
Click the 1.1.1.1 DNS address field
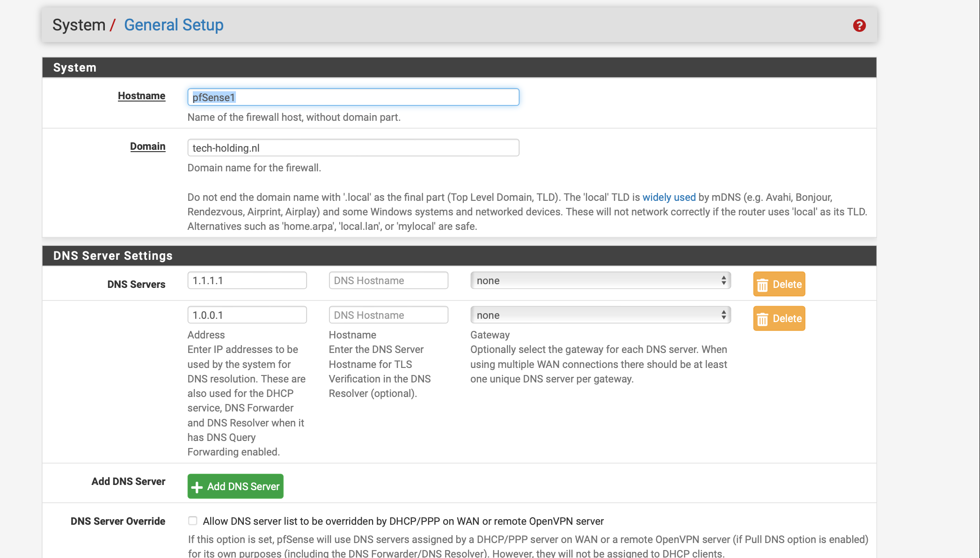247,280
